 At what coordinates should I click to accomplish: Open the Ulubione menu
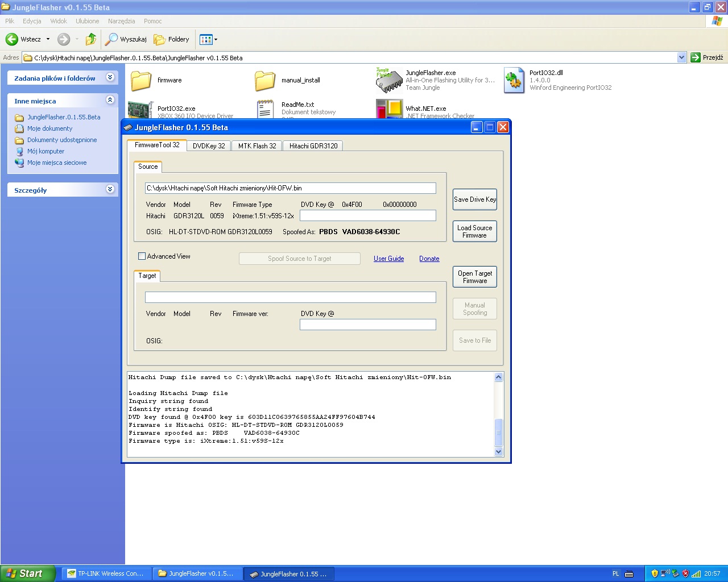tap(88, 21)
